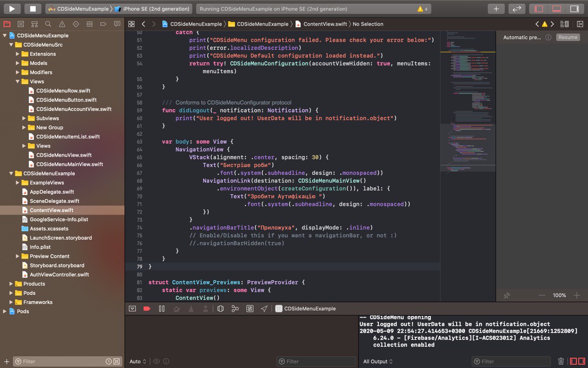
Task: Show the report navigator
Action: point(117,24)
